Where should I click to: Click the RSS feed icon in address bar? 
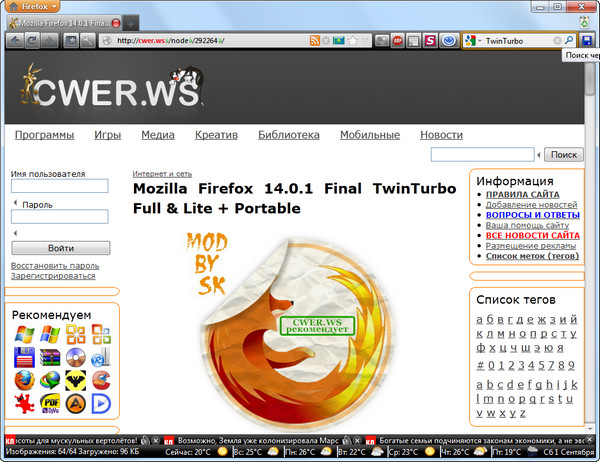315,41
